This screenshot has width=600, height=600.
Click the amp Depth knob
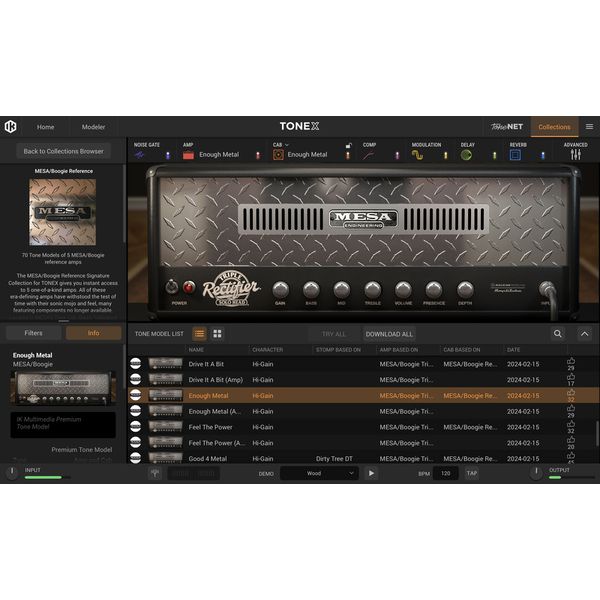click(x=465, y=290)
